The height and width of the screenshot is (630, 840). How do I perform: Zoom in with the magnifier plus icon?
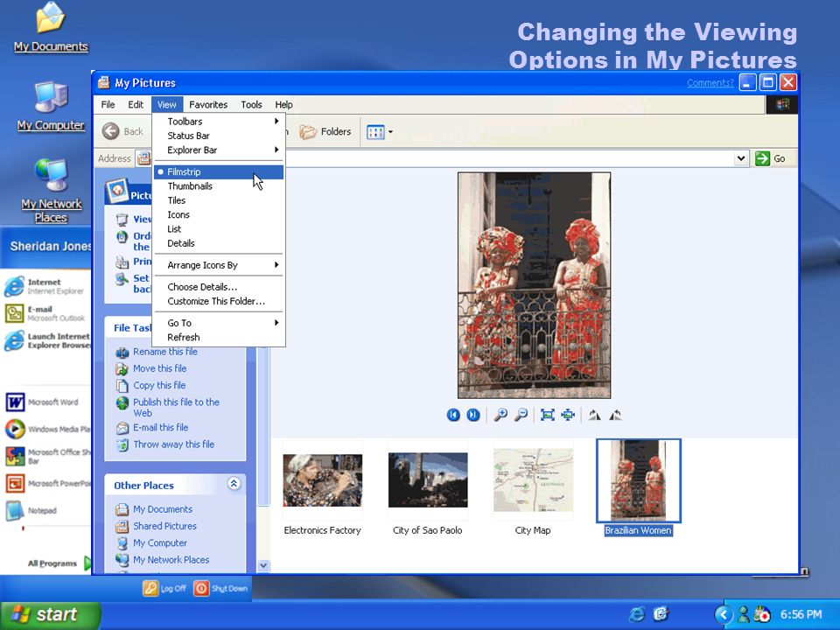(x=500, y=415)
